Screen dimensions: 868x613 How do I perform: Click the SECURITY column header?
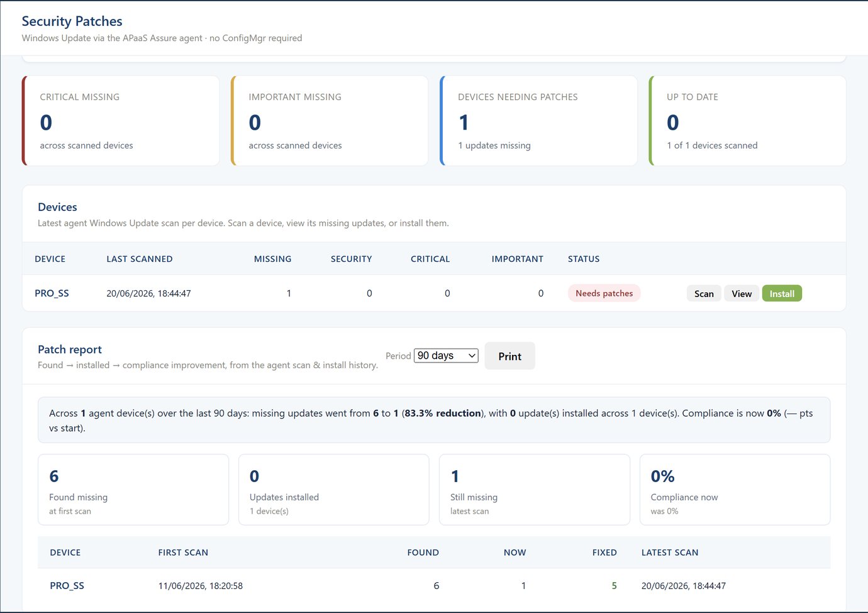351,259
